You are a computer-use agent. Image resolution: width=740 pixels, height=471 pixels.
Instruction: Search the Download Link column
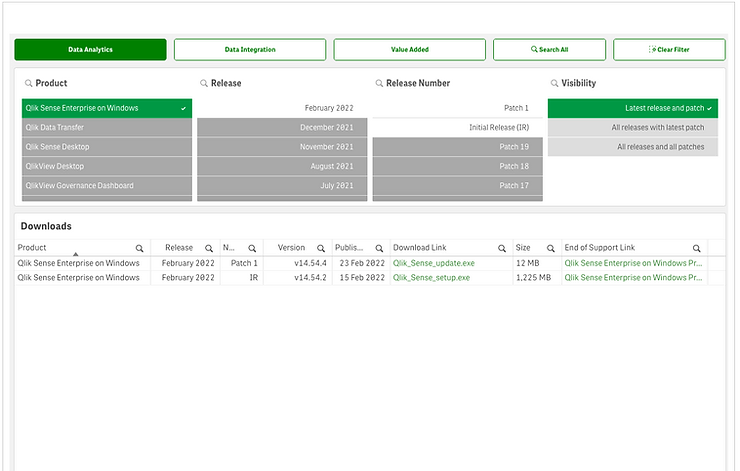click(502, 248)
